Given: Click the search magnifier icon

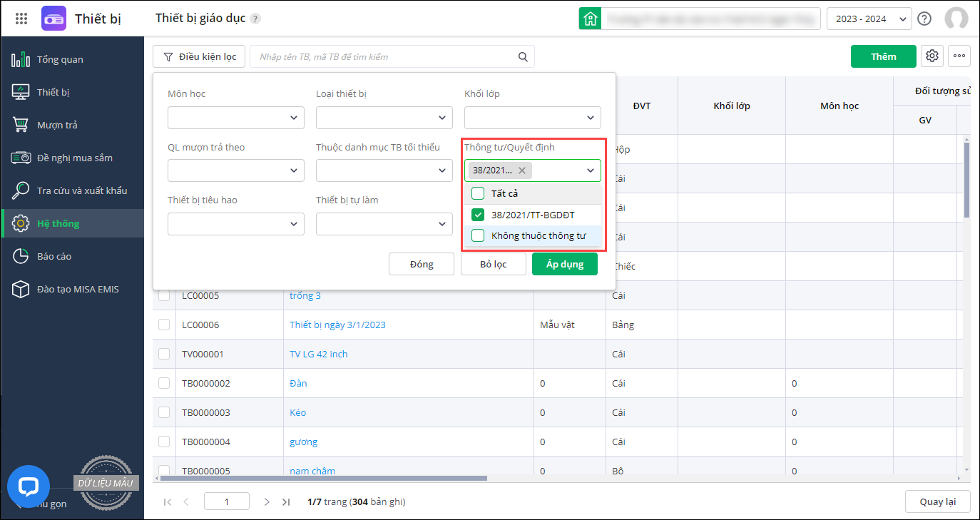Looking at the screenshot, I should 523,57.
